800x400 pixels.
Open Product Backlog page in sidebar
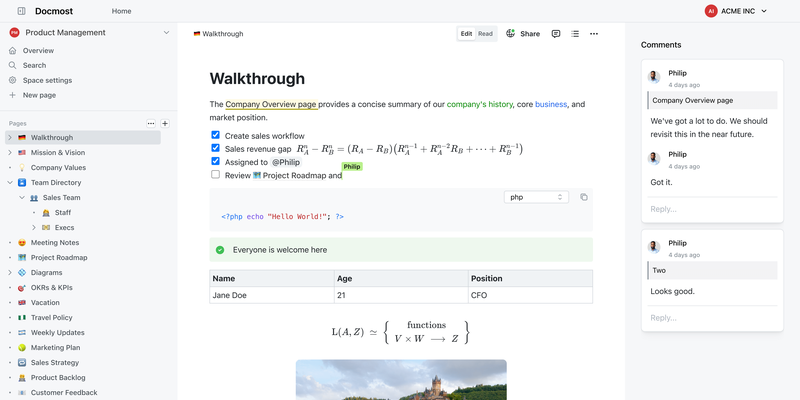(58, 378)
